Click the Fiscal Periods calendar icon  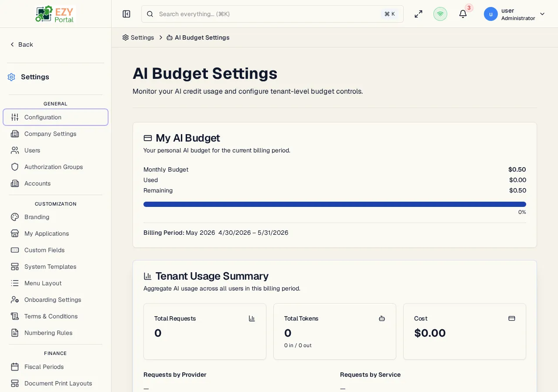[x=15, y=367]
